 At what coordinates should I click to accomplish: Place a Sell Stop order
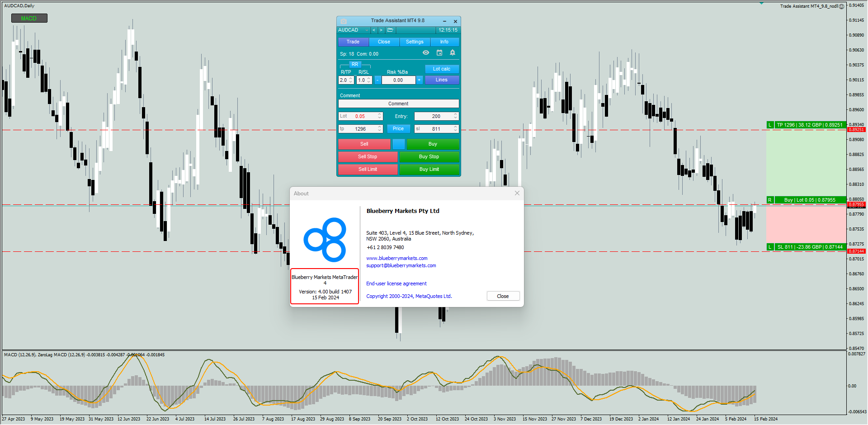[x=368, y=157]
